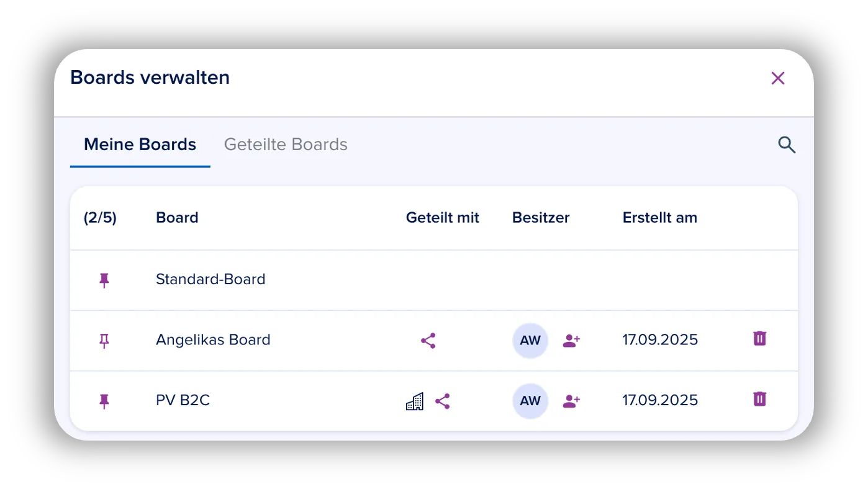This screenshot has width=868, height=489.
Task: Click the company building icon for PV B2C
Action: [415, 401]
